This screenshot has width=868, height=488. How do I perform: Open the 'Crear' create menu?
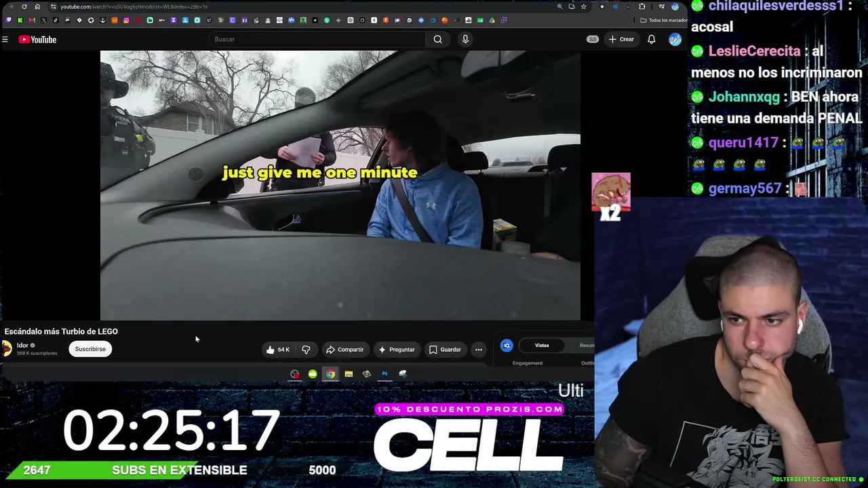point(621,39)
